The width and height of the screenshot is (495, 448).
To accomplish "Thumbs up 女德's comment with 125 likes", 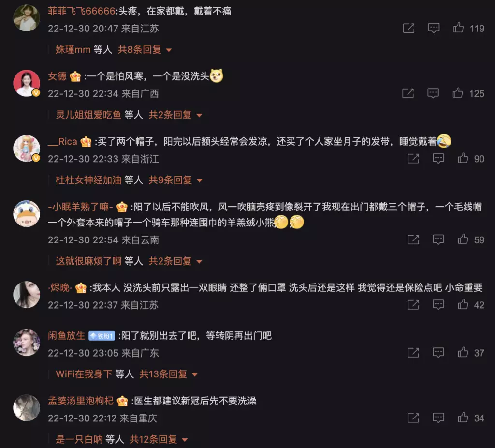I will [458, 93].
